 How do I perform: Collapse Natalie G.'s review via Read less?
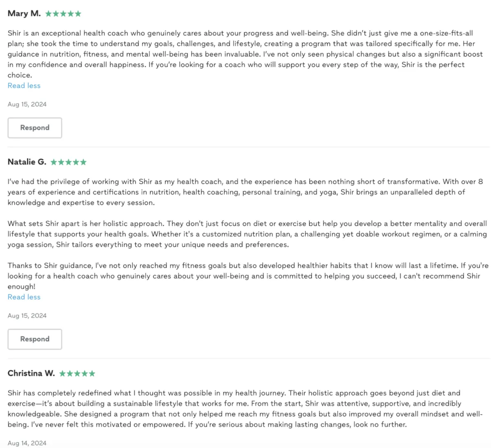point(24,297)
